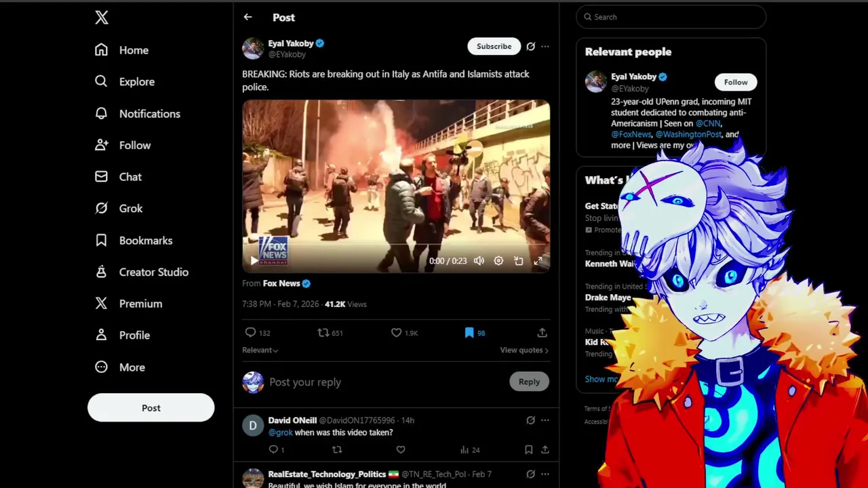This screenshot has width=868, height=488.
Task: Click Grok icon on David ONeill's reply
Action: click(x=530, y=420)
